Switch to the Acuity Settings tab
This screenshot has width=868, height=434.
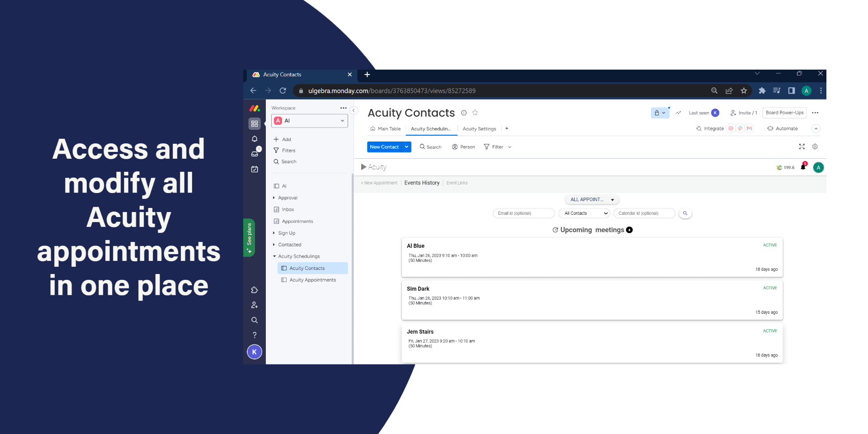tap(479, 129)
